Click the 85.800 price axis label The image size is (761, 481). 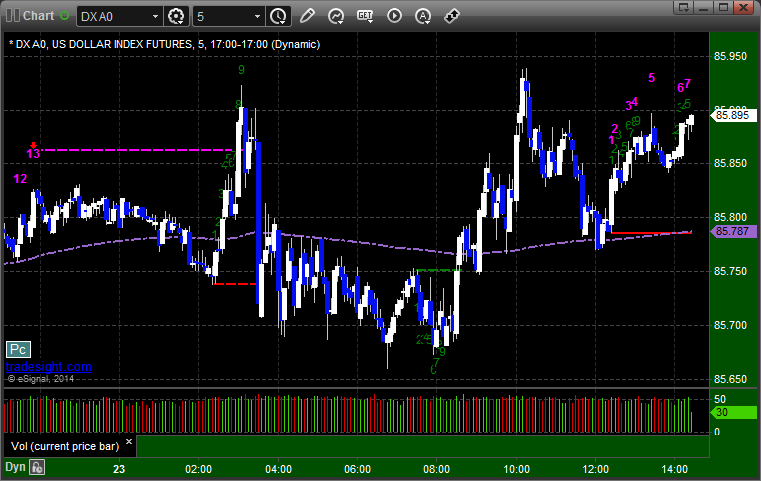point(730,217)
